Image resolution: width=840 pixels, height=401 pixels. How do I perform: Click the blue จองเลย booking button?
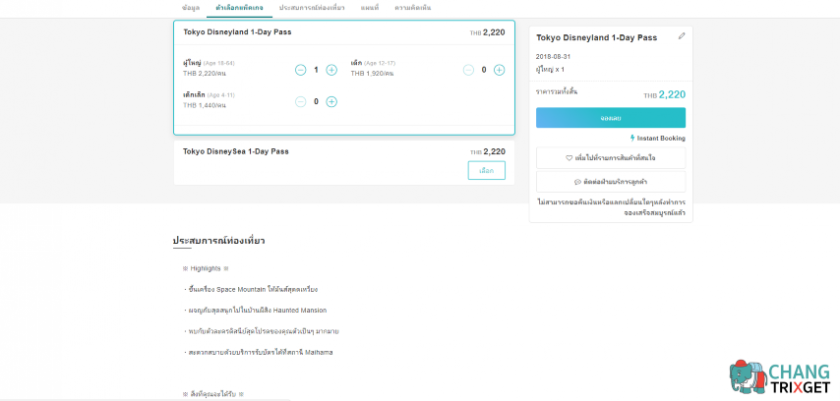pyautogui.click(x=611, y=118)
